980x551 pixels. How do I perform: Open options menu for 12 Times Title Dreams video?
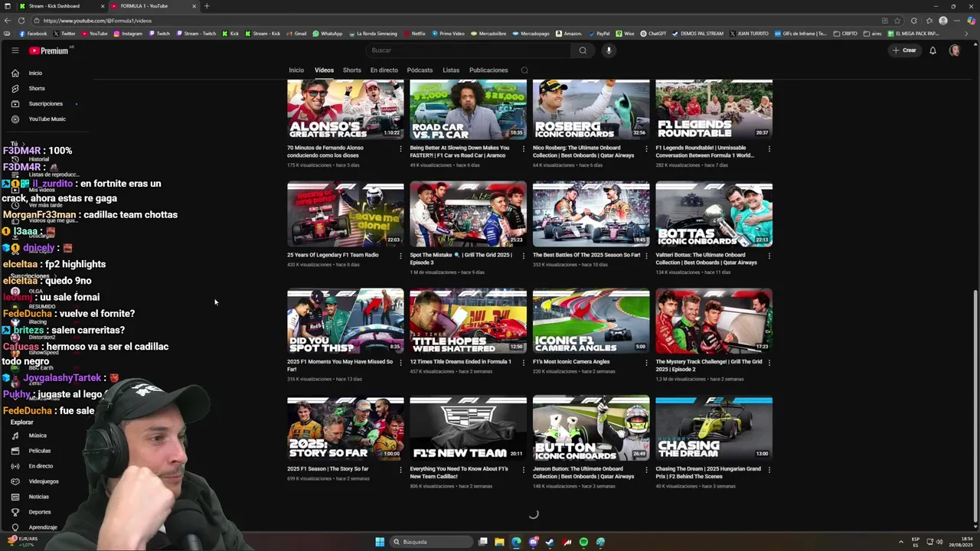523,363
